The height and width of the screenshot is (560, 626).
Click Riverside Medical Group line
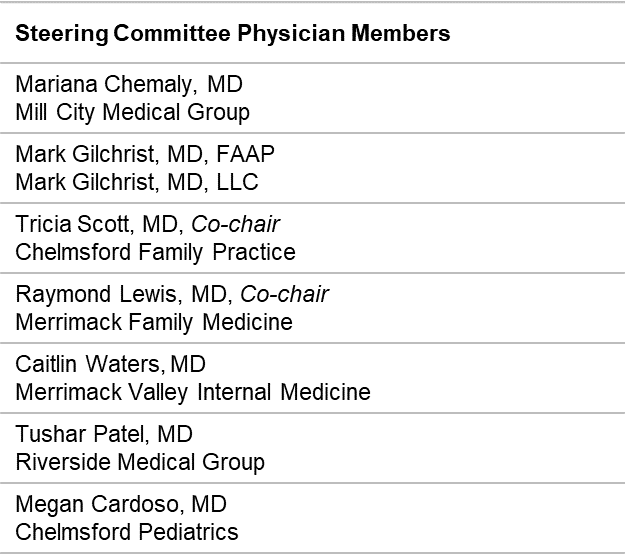coord(140,463)
